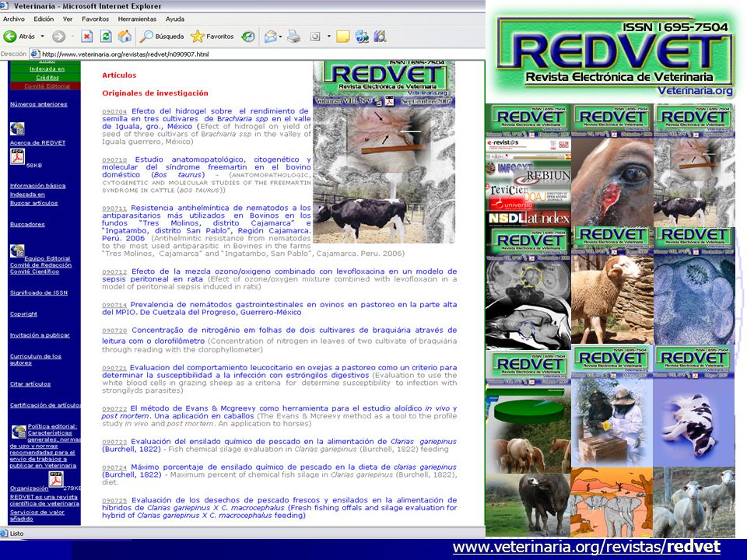Click the cover thumbnail showing a ram

(612, 285)
